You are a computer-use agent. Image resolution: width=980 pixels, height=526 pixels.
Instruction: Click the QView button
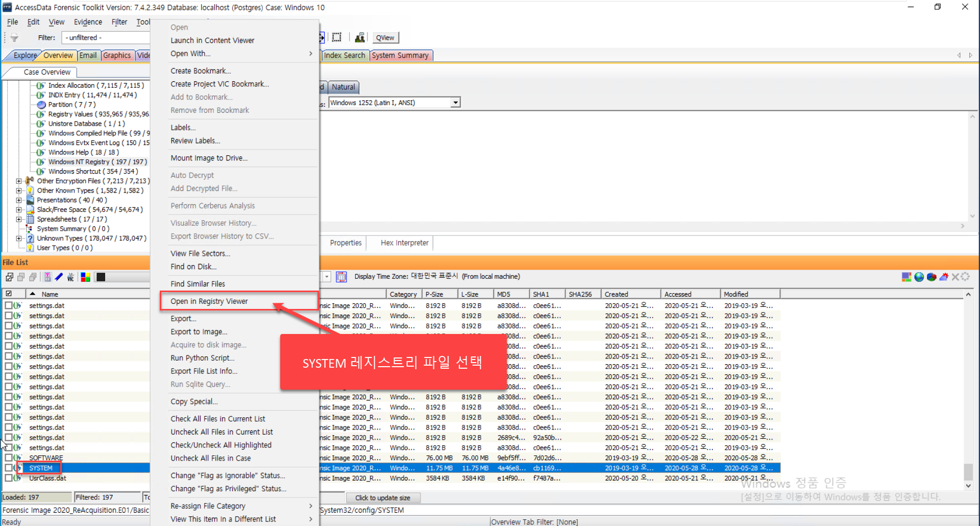[385, 38]
